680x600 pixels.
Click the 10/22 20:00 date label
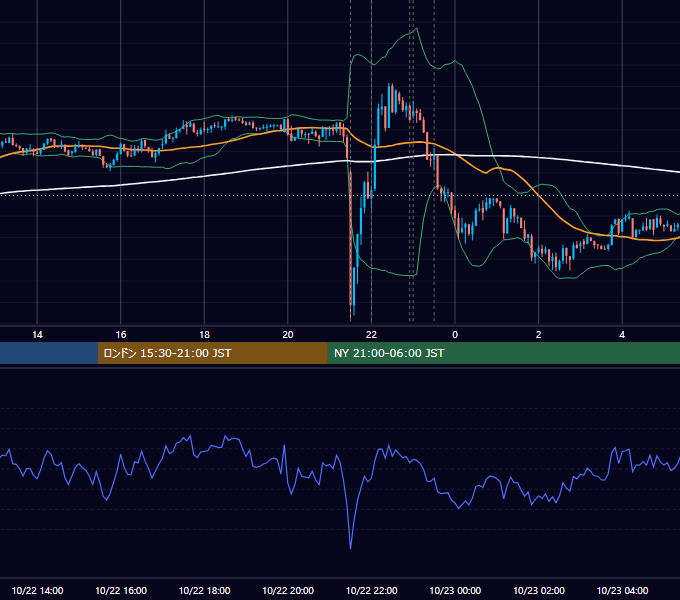pyautogui.click(x=288, y=590)
